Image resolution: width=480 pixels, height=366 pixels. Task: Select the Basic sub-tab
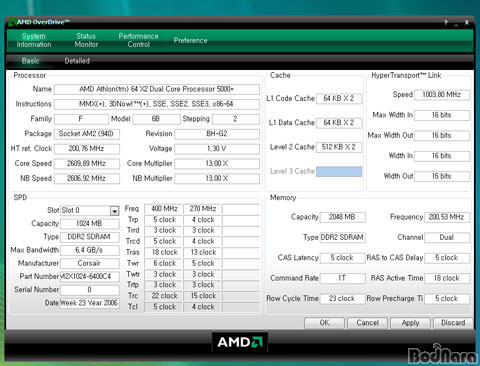(x=30, y=61)
